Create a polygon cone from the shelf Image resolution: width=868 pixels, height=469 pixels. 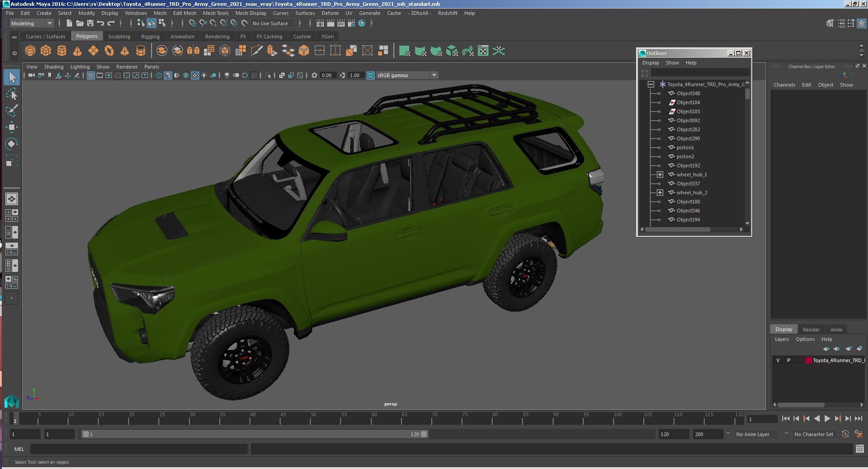[78, 51]
